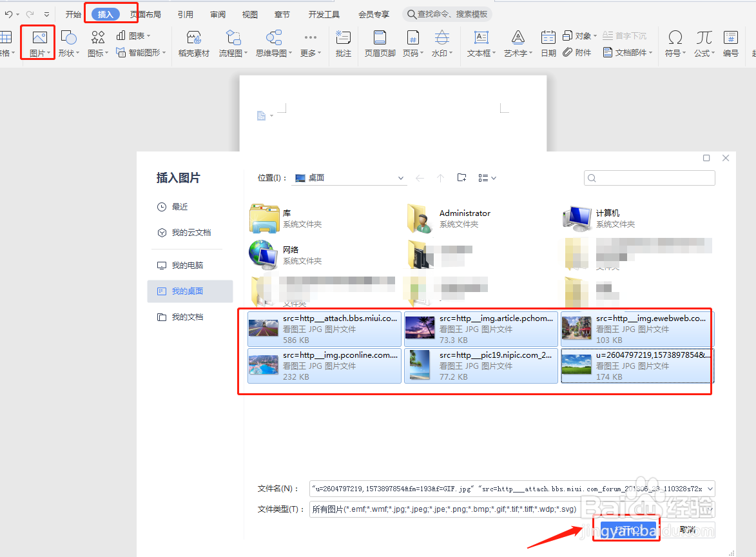Open the 视图 tab
Screen dimensions: 756x557
250,14
